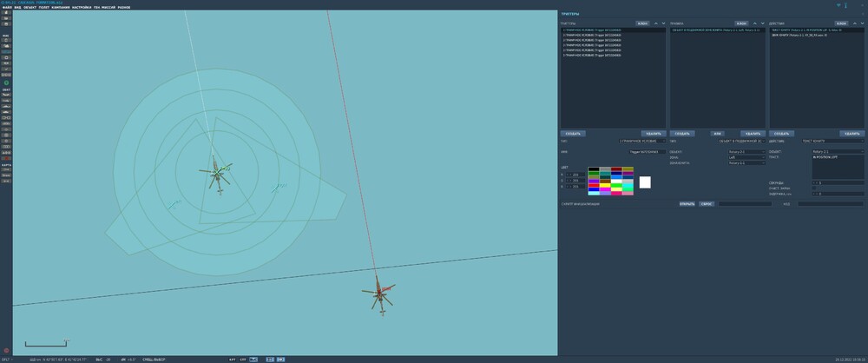Open the ГЕН. МИССИЙ menu

pyautogui.click(x=105, y=7)
